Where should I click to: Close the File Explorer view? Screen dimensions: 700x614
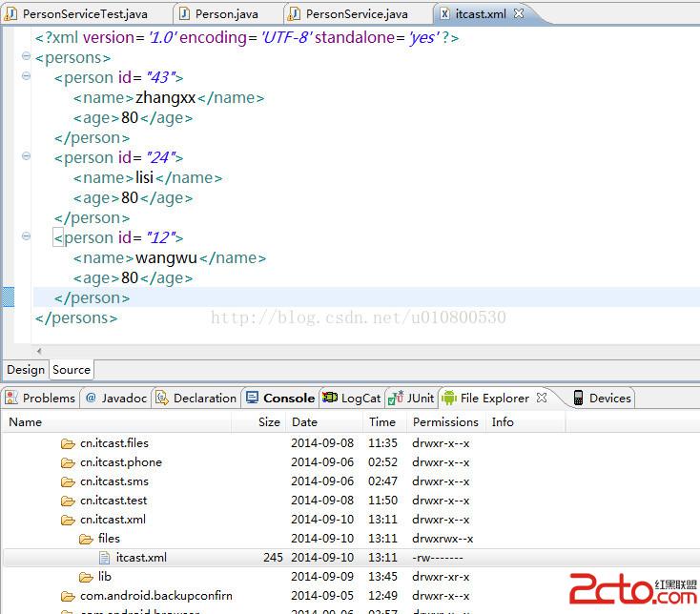(x=542, y=398)
